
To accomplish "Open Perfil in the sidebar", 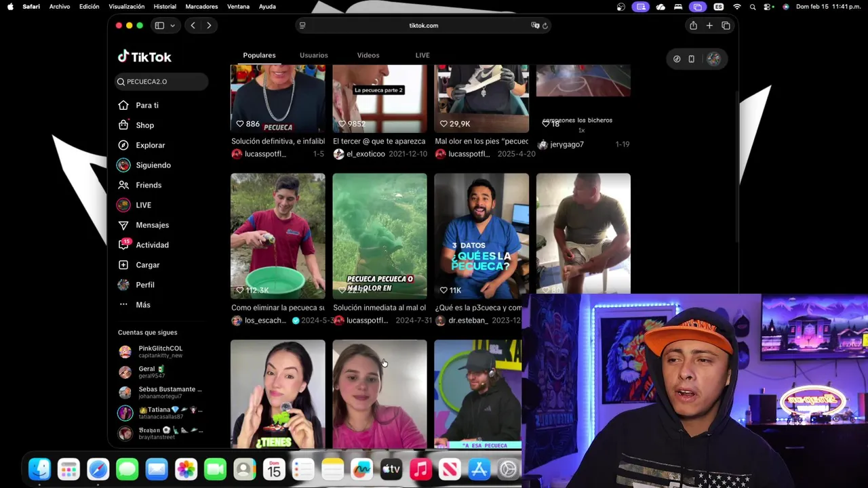I will click(x=144, y=285).
